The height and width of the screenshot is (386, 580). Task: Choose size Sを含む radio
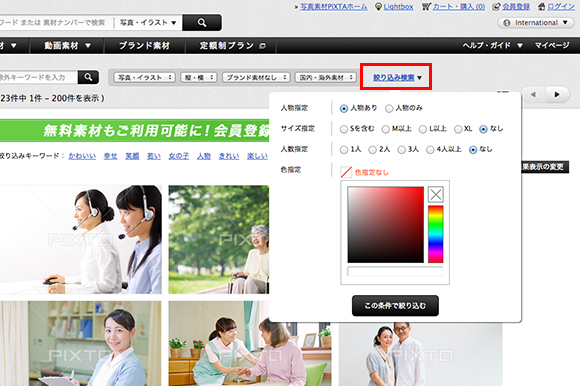[344, 129]
